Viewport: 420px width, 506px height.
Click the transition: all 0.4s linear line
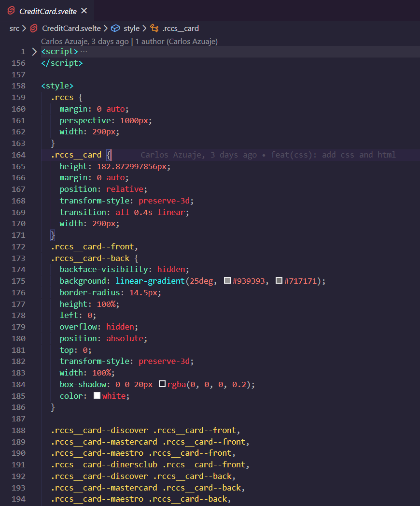124,212
